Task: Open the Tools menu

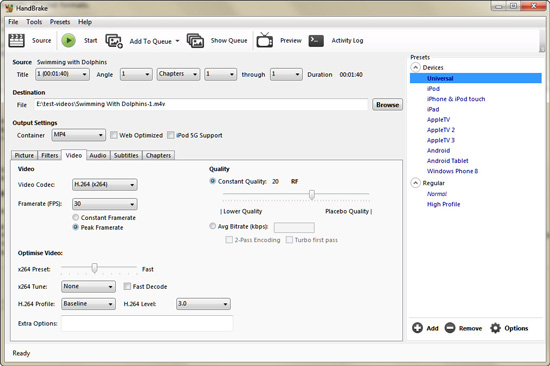Action: coord(34,22)
